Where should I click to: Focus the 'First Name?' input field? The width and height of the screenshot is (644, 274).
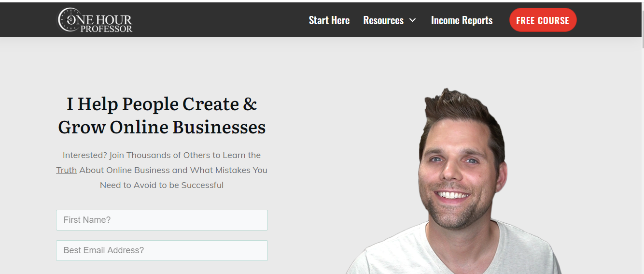coord(162,220)
